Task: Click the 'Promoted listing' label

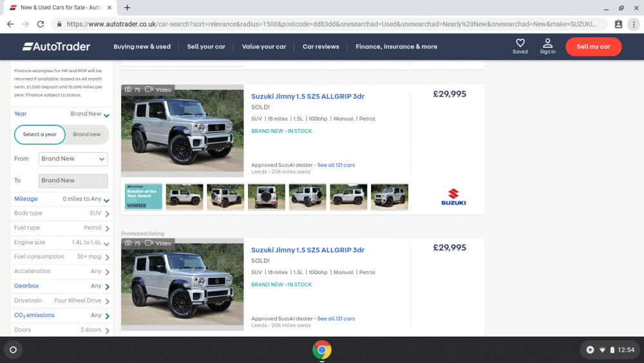Action: tap(142, 233)
